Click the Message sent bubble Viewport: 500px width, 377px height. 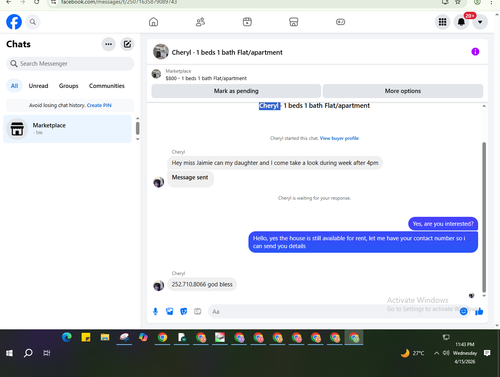190,178
